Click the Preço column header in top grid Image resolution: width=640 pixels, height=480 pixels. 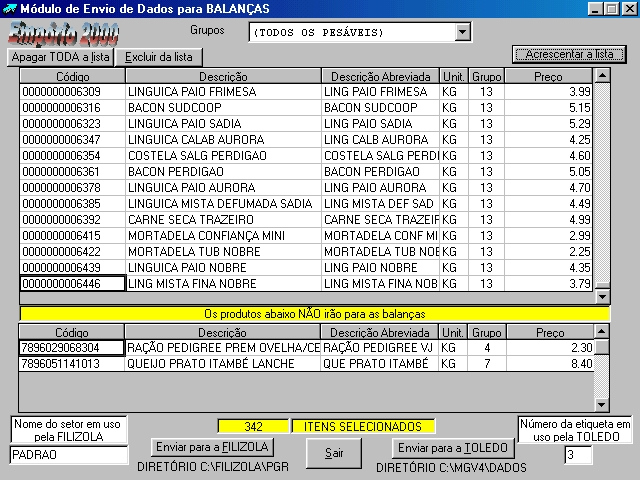549,76
